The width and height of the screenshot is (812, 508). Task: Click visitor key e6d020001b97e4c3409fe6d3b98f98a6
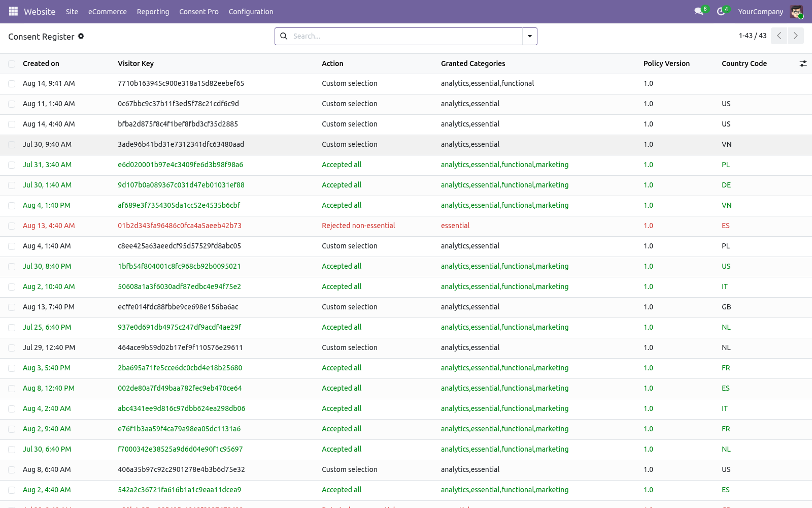[x=180, y=165]
